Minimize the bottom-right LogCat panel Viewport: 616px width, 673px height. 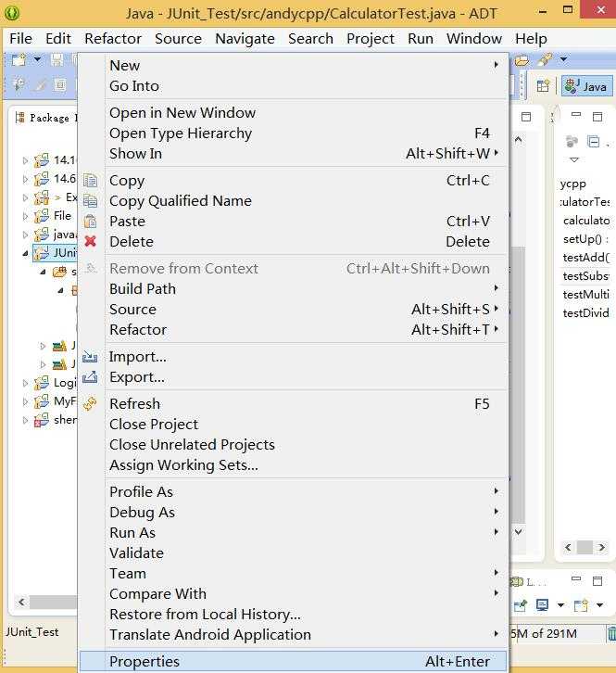pos(576,579)
